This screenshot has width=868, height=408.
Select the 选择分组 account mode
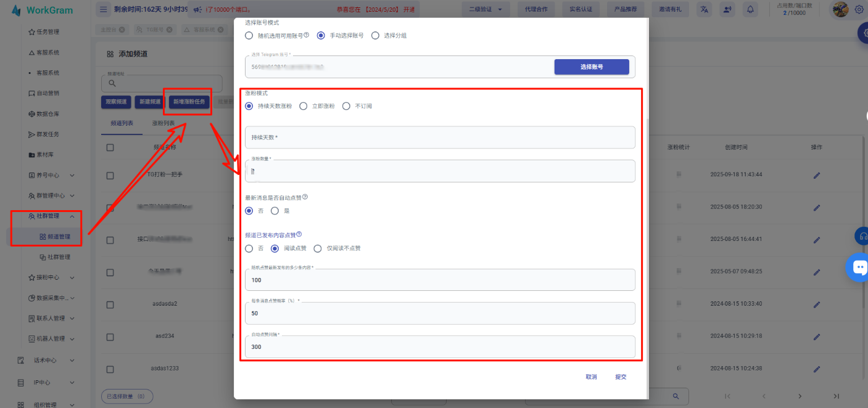(376, 36)
